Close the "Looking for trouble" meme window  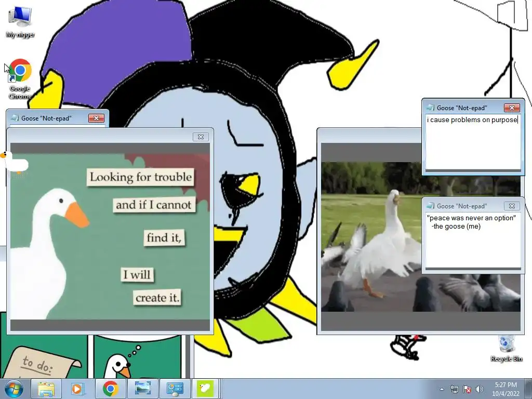tap(201, 137)
